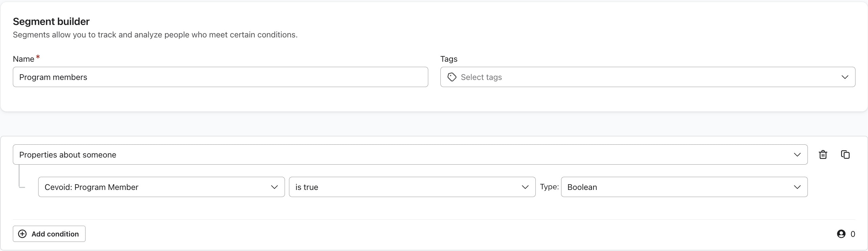Open the Tags select dropdown
The height and width of the screenshot is (251, 868).
pos(642,77)
